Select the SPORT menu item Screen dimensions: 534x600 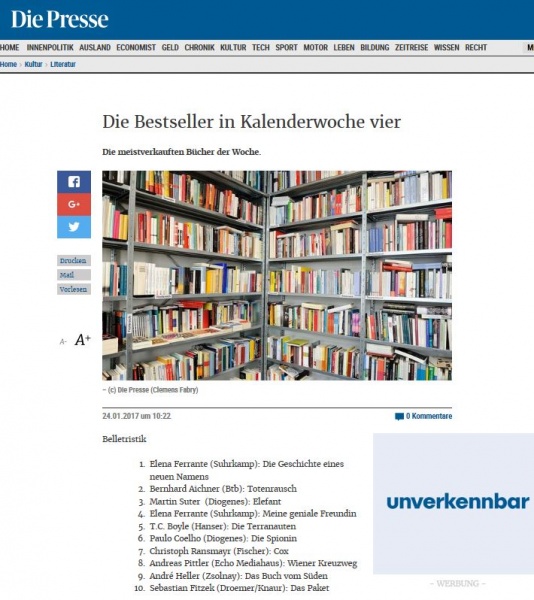(x=286, y=47)
